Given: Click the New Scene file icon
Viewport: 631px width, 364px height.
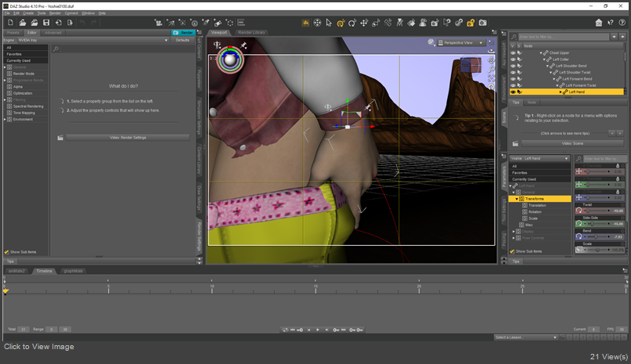Looking at the screenshot, I should 10,23.
